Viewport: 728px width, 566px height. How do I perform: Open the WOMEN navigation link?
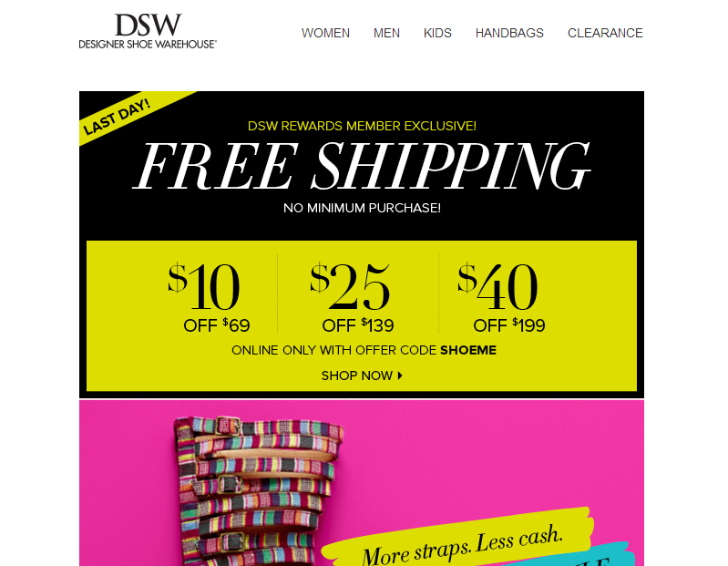coord(325,33)
